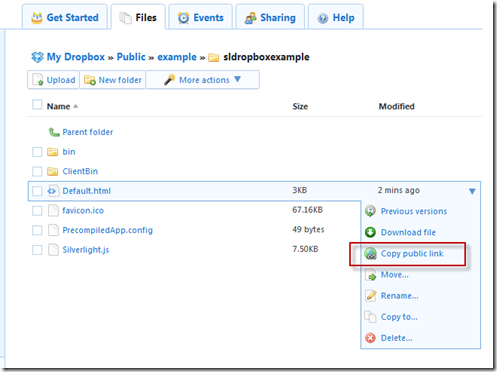Choose Download file from the file menu

tap(408, 232)
